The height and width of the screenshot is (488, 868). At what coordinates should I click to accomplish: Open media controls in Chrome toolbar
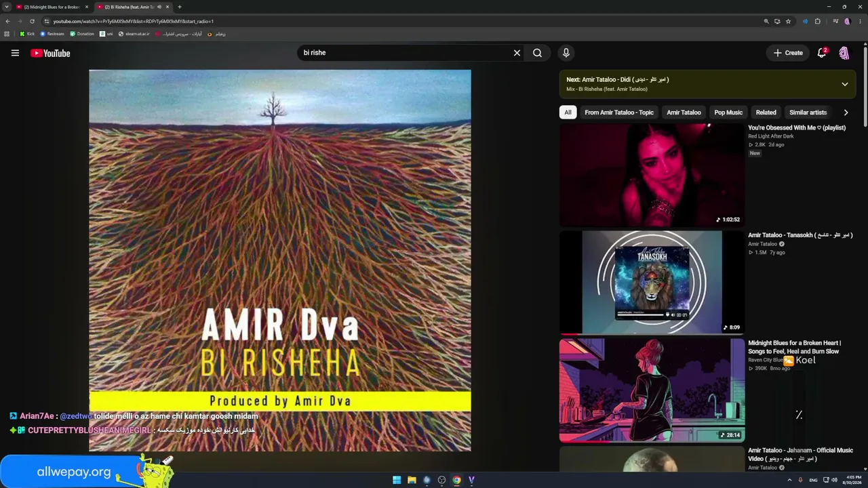click(835, 21)
